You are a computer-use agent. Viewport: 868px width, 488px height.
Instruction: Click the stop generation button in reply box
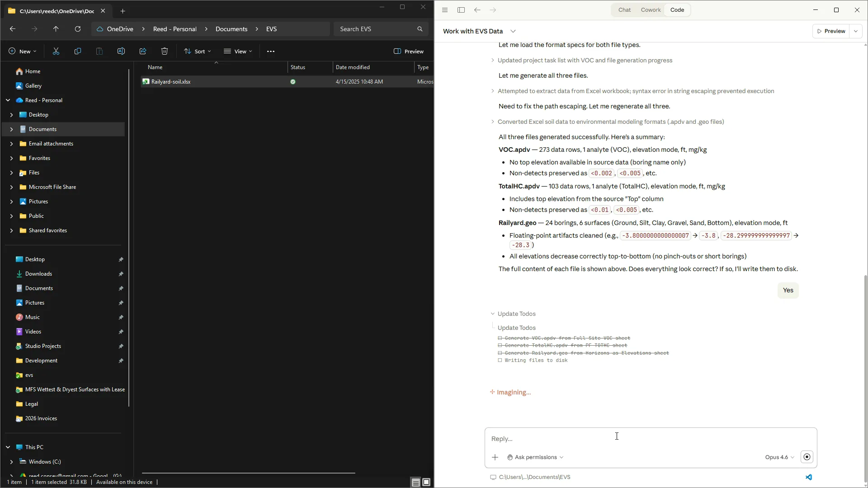click(x=807, y=457)
